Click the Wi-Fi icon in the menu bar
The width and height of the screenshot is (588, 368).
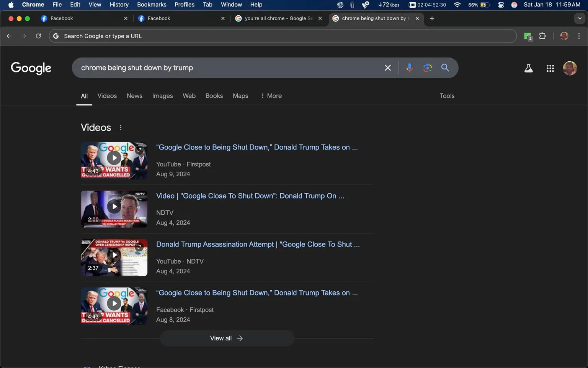coord(457,5)
